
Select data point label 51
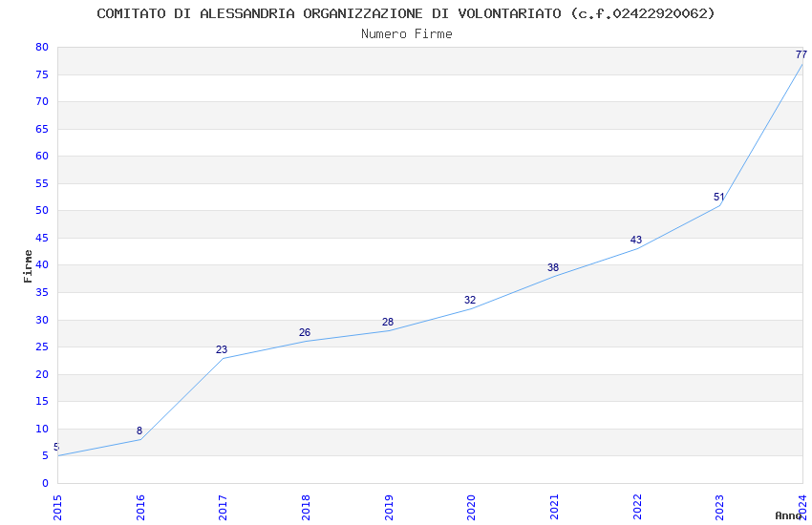[718, 197]
